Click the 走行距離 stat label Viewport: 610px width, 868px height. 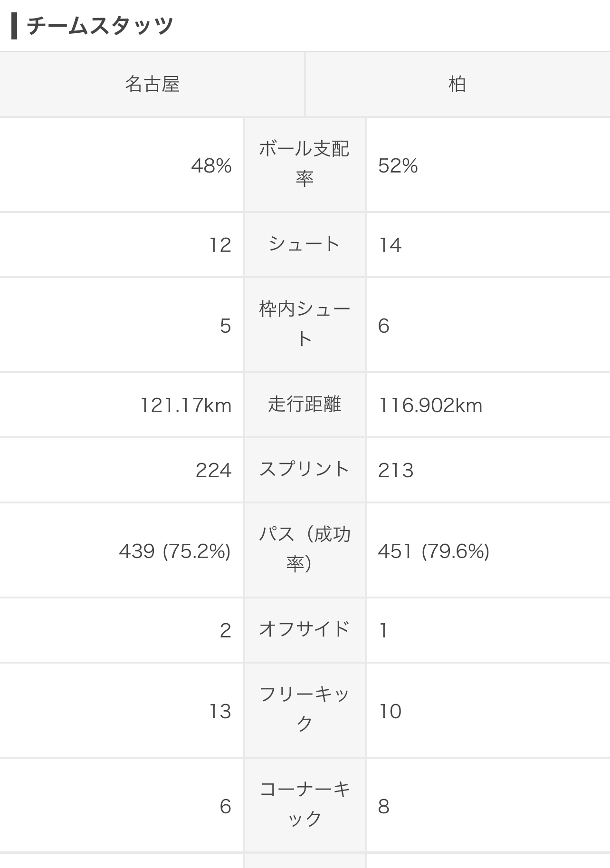click(x=305, y=405)
